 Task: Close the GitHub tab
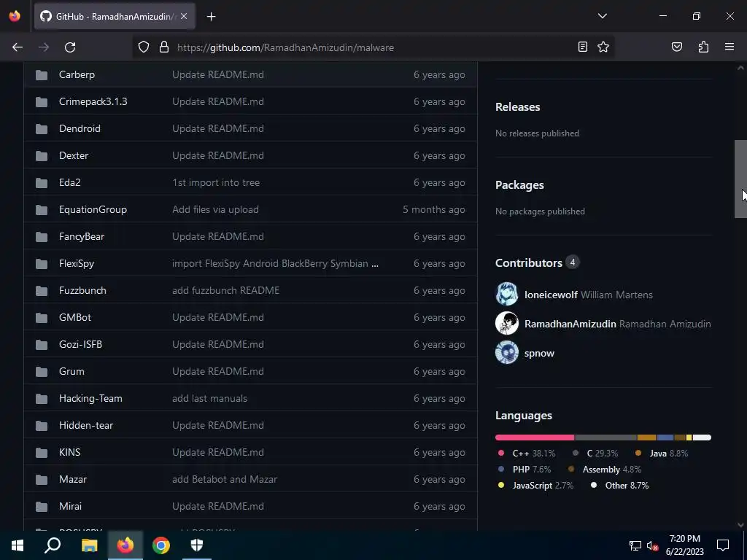[184, 16]
